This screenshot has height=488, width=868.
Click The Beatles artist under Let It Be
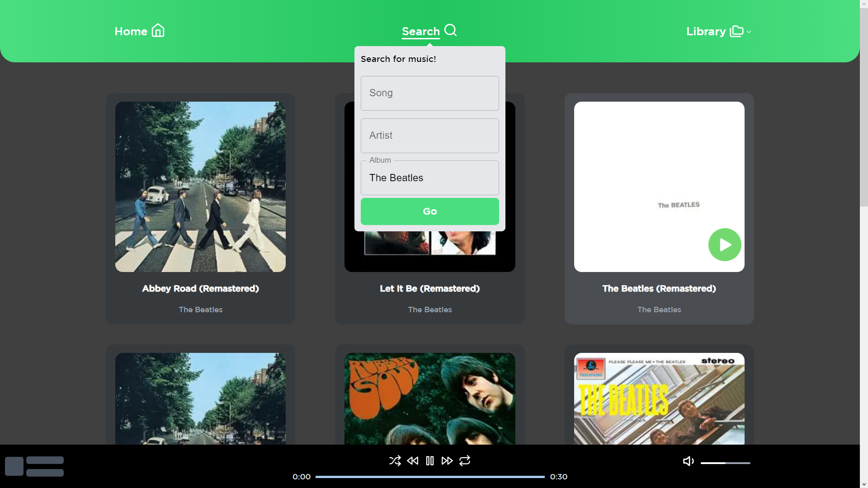click(x=429, y=310)
